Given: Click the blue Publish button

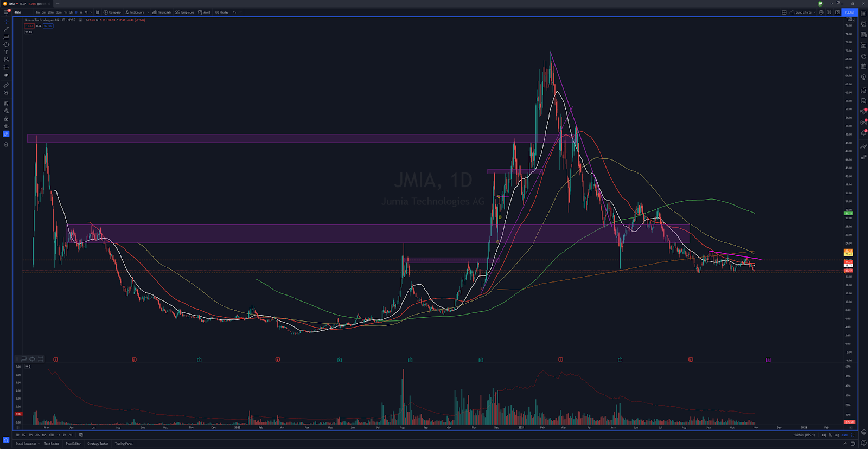Looking at the screenshot, I should [x=850, y=12].
